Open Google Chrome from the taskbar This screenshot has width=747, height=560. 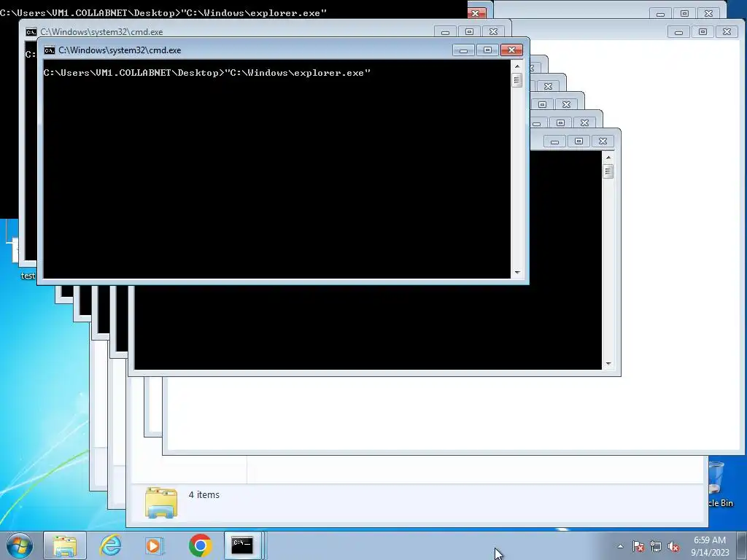pyautogui.click(x=200, y=545)
